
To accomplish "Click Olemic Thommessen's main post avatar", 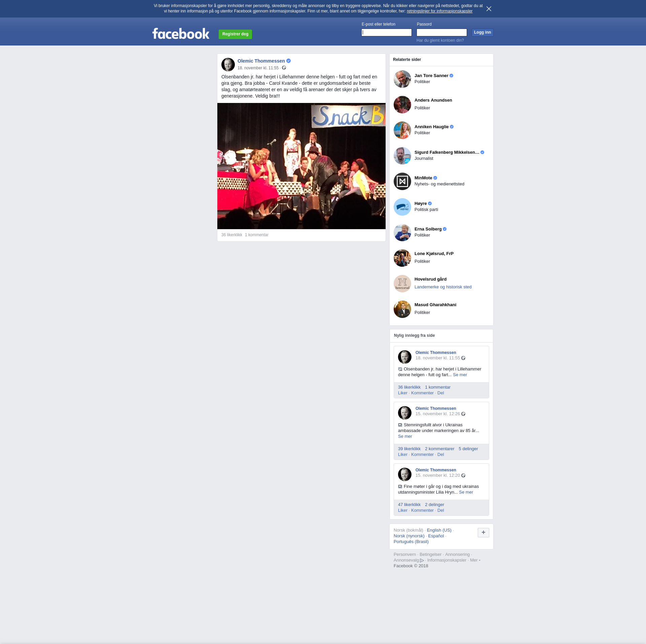I will coord(228,64).
